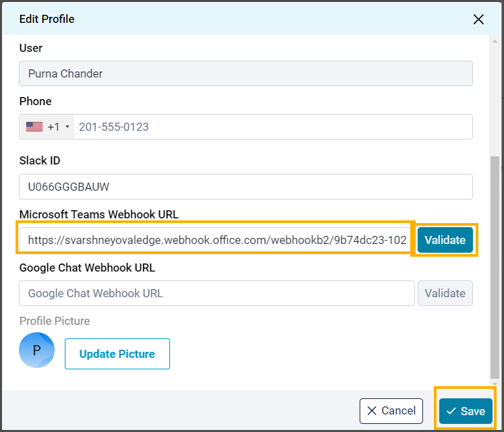Click the profile picture avatar with letter P
The image size is (504, 432).
point(37,350)
